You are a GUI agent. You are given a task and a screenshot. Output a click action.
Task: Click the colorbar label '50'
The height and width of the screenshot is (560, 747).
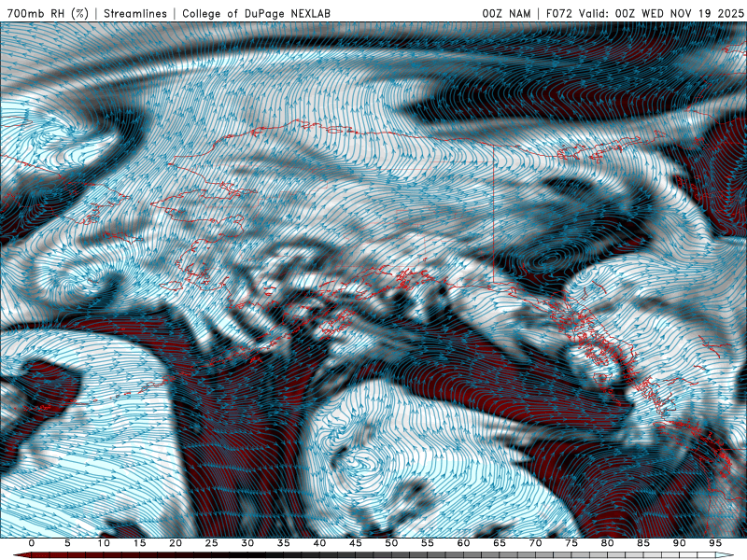pyautogui.click(x=391, y=543)
